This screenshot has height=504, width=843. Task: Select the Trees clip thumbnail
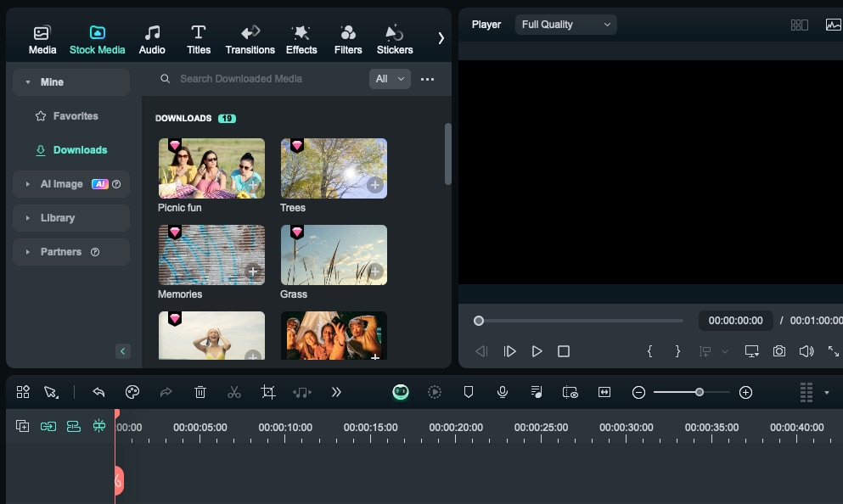tap(334, 168)
